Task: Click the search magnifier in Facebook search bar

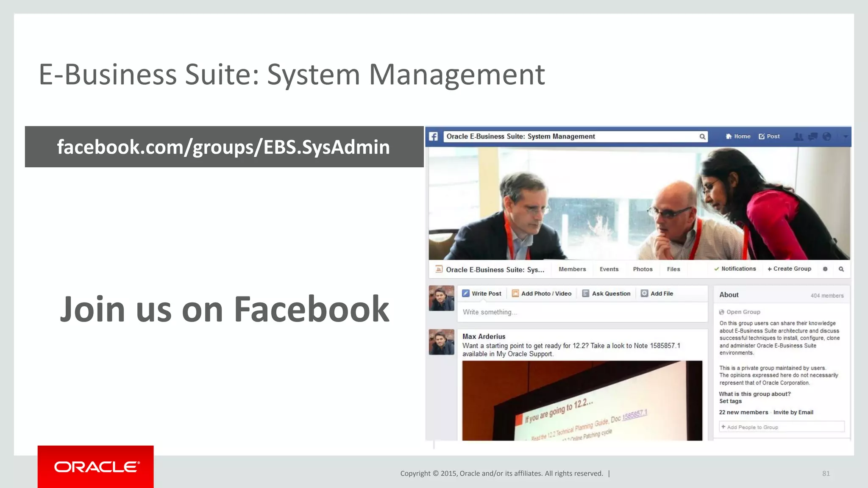Action: coord(702,136)
